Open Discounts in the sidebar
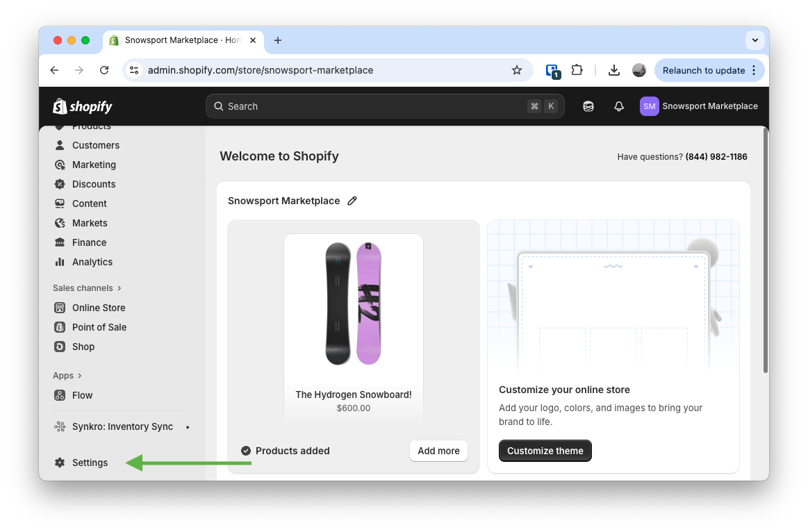The width and height of the screenshot is (808, 532). pos(94,184)
